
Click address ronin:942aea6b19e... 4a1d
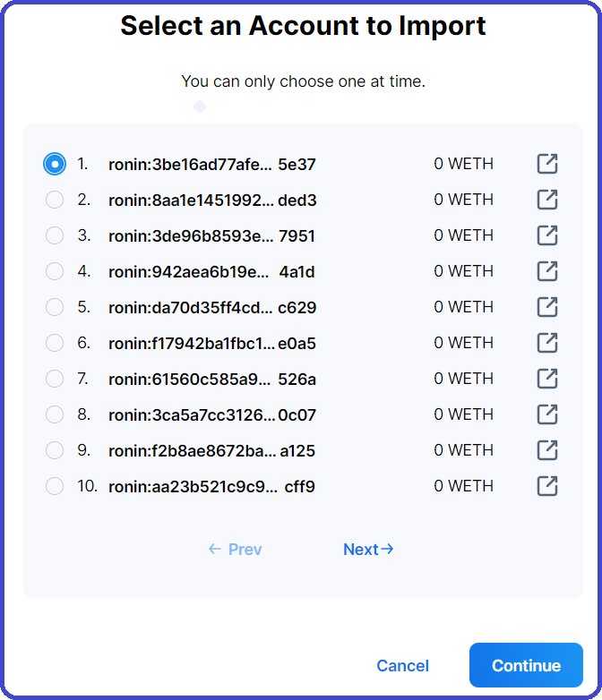pos(211,271)
